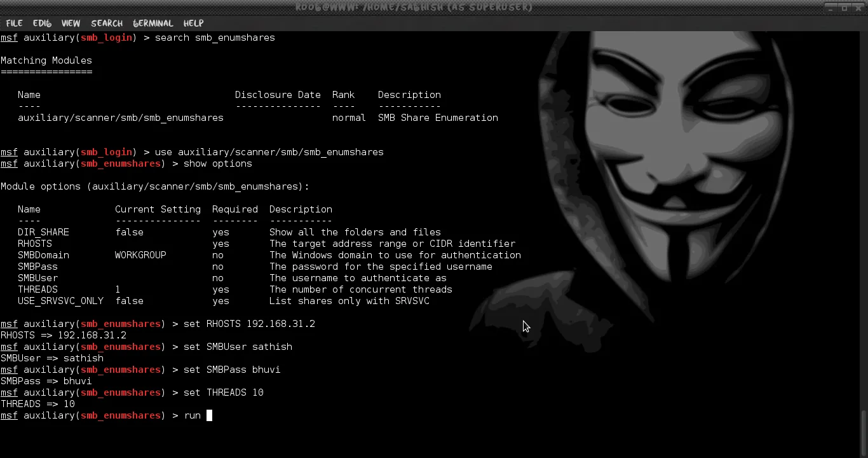
Task: Click 'Show all the folders and files'
Action: click(x=355, y=232)
